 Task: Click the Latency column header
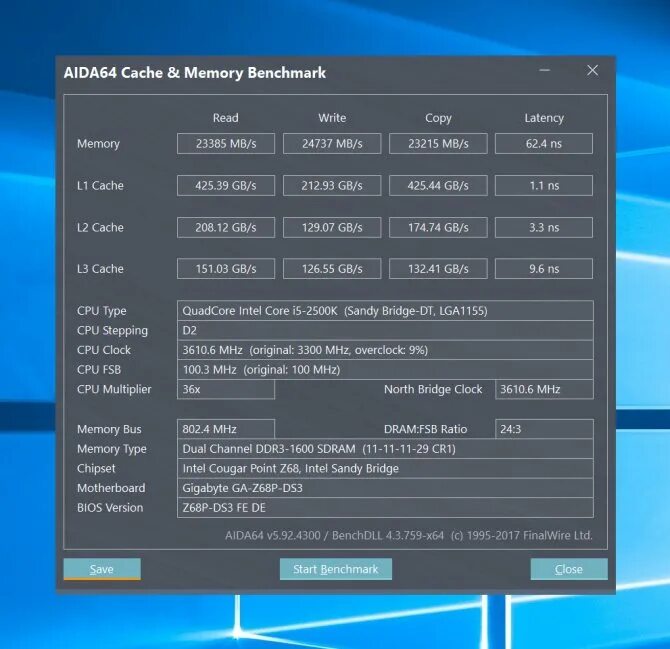(x=544, y=118)
